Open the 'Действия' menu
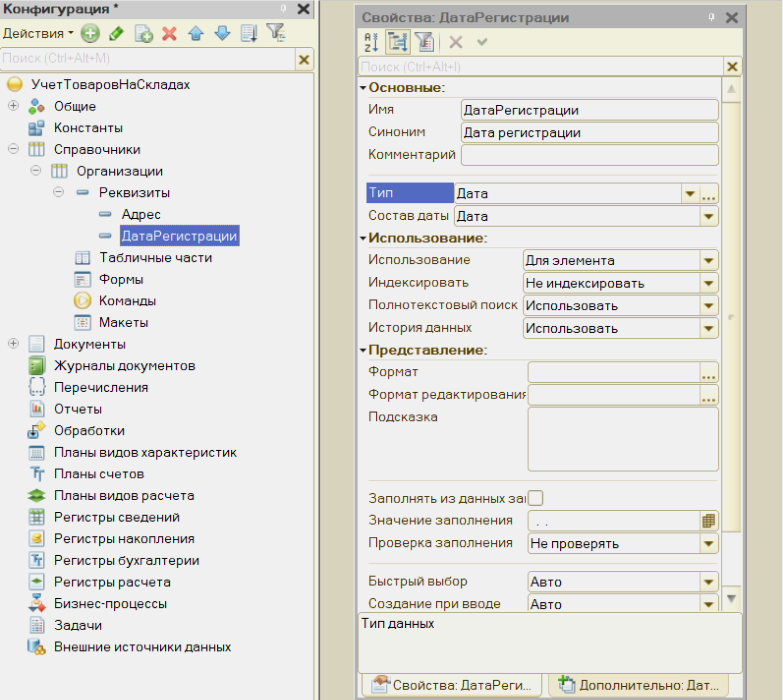Viewport: 783px width, 700px height. click(38, 34)
